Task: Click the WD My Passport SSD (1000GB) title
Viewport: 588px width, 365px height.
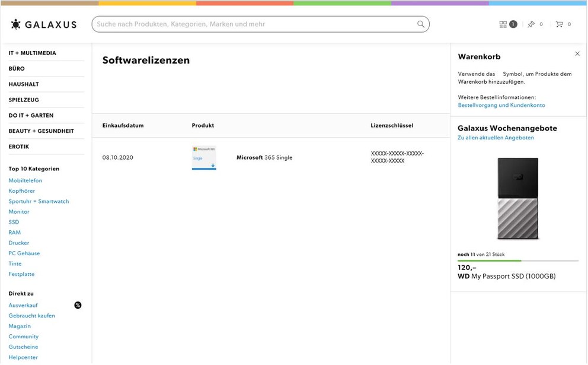Action: point(507,277)
